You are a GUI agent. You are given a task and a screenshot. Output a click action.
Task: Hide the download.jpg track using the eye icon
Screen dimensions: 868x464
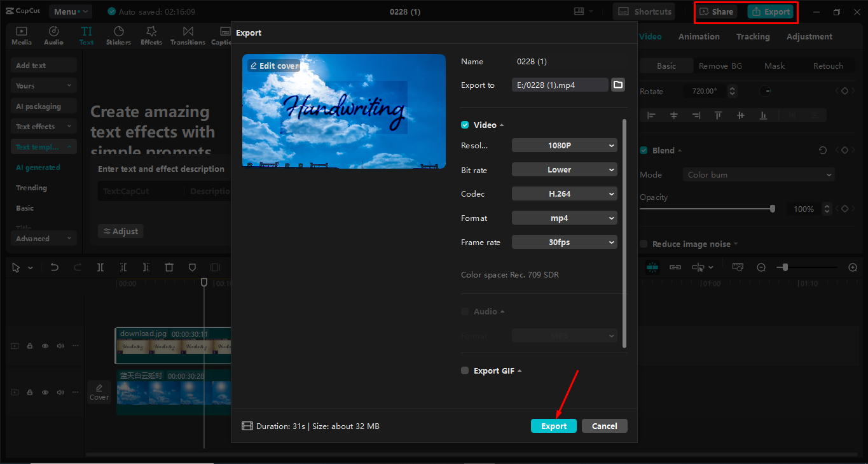coord(45,346)
